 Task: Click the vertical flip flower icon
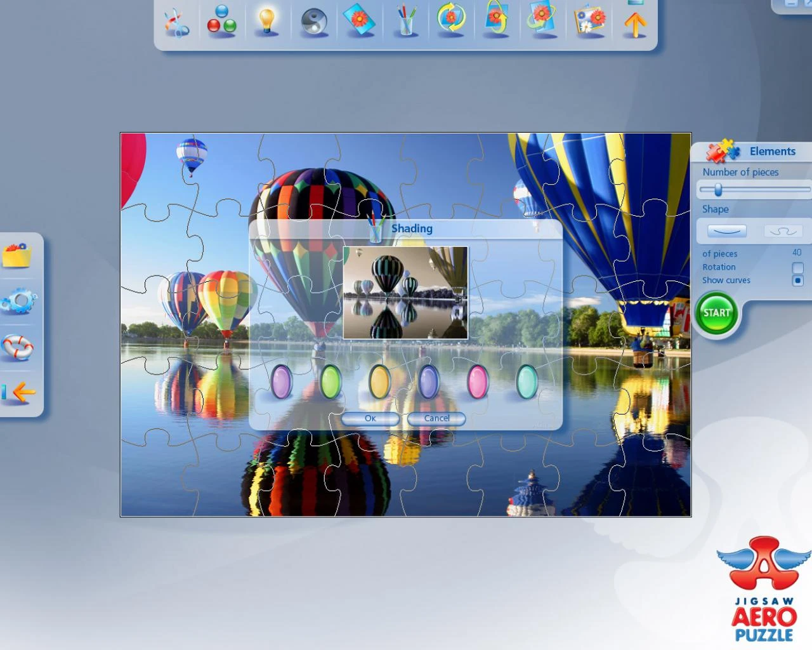[x=497, y=18]
